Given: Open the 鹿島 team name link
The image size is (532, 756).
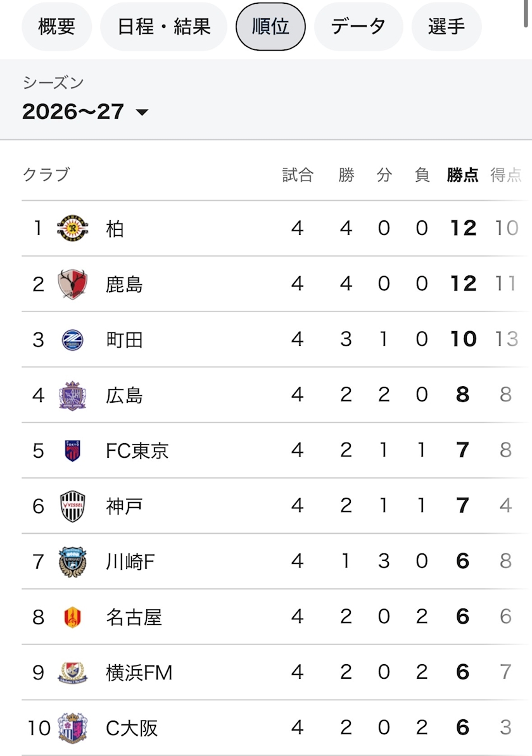Looking at the screenshot, I should point(124,284).
